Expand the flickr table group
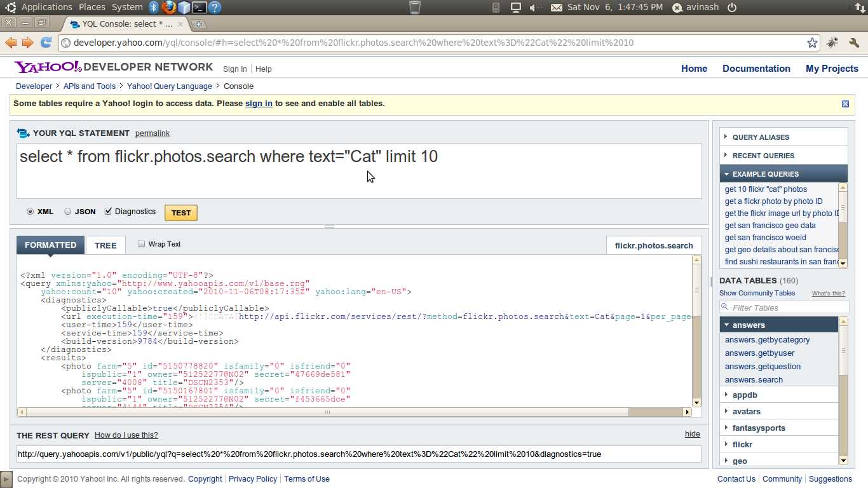Screen dimensions: 868x488 [x=779, y=444]
